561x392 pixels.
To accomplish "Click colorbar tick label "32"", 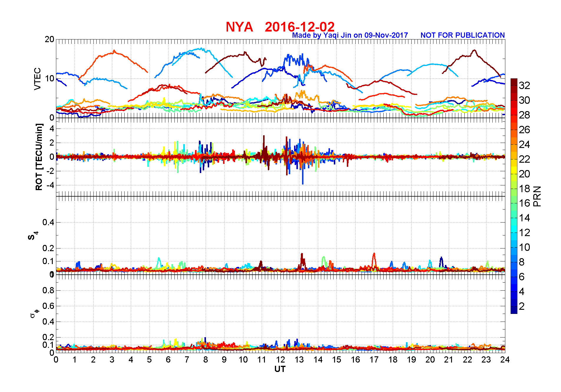I will click(x=524, y=85).
